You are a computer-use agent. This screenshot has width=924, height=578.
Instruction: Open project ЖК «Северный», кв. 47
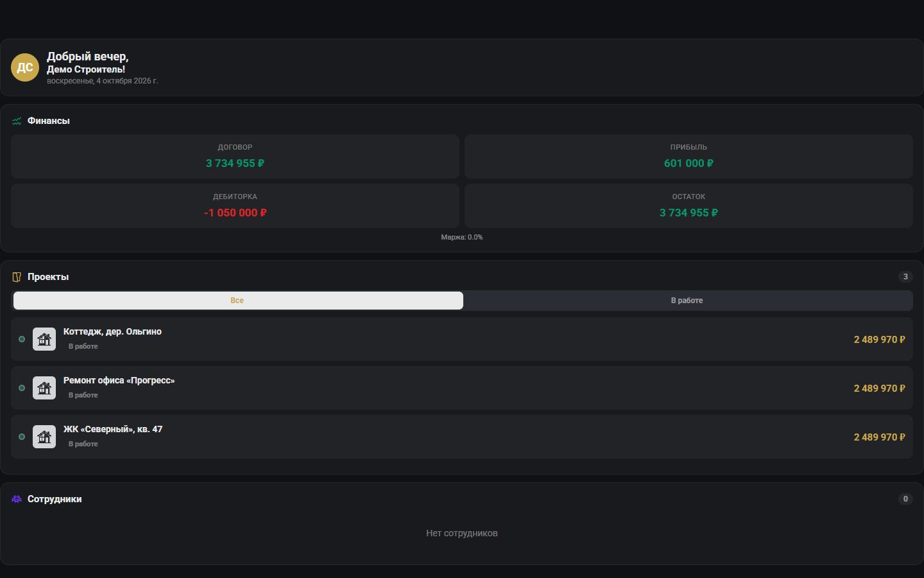(462, 437)
